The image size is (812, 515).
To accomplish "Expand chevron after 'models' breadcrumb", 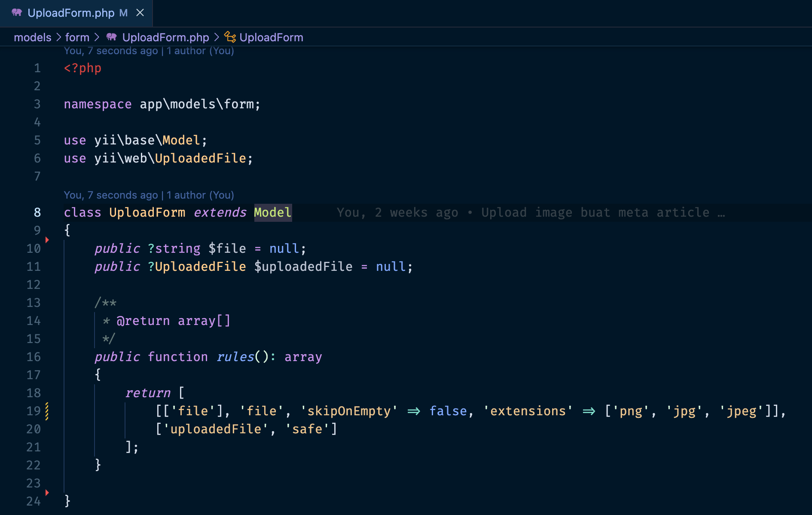I will (x=59, y=37).
